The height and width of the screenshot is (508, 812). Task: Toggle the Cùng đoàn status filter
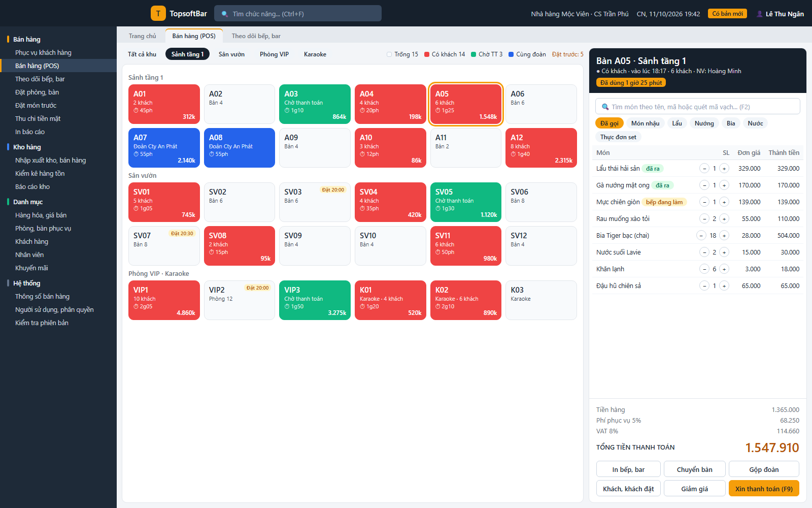(527, 54)
